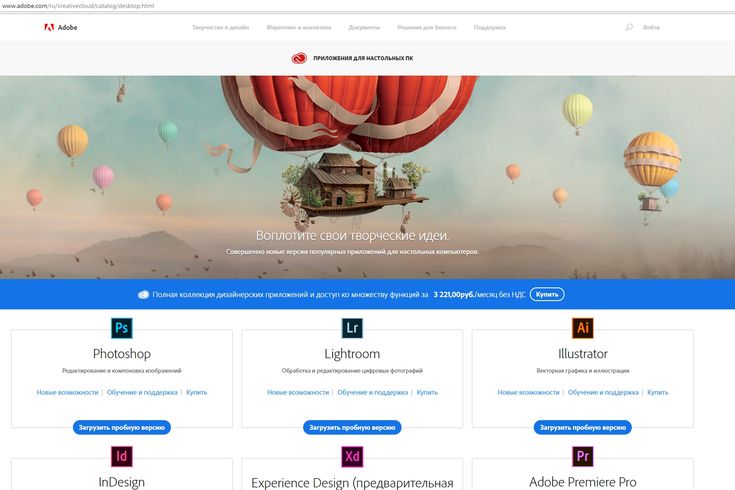Click the Experience Design heading
Screen dimensions: 735x490
pos(352,483)
